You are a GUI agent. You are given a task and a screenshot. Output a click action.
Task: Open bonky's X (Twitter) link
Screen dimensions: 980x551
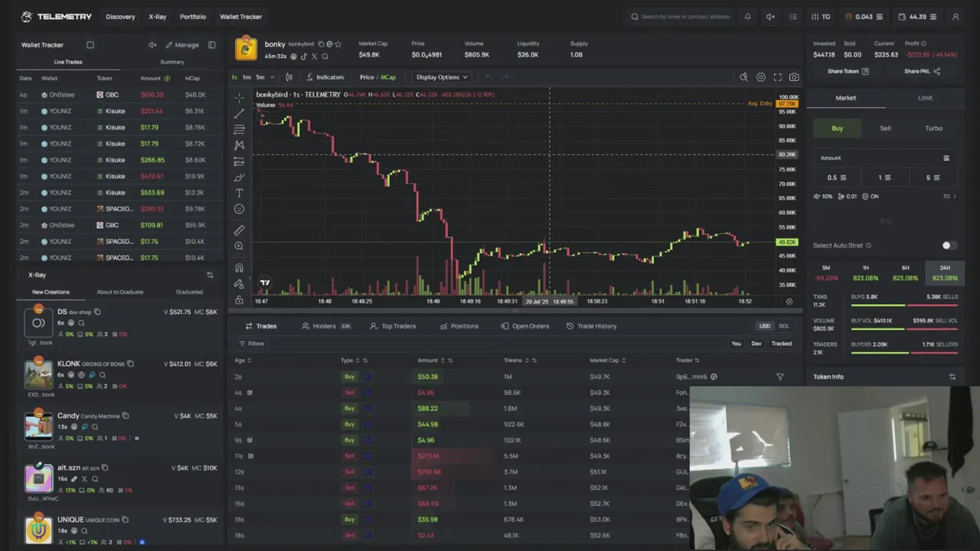(314, 57)
